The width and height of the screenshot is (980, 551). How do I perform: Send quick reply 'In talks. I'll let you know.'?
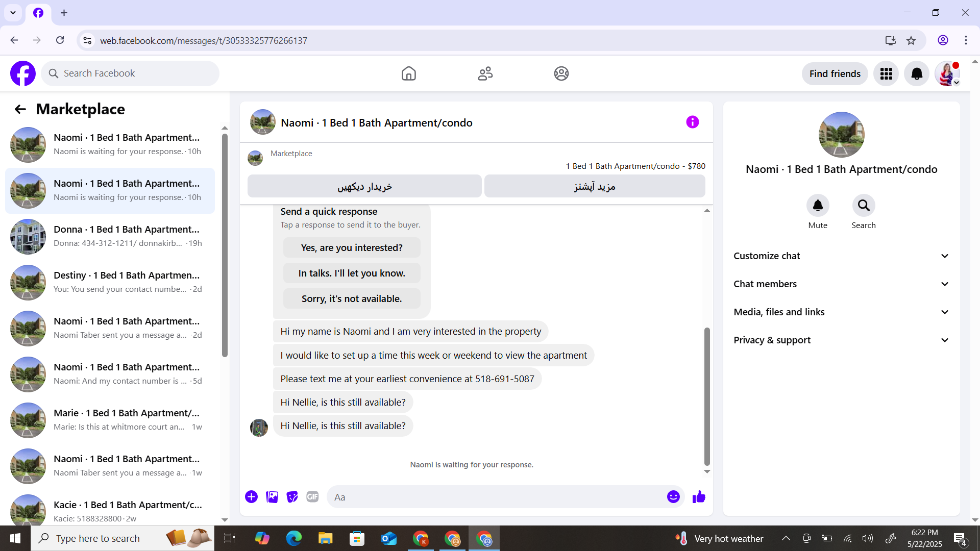352,273
